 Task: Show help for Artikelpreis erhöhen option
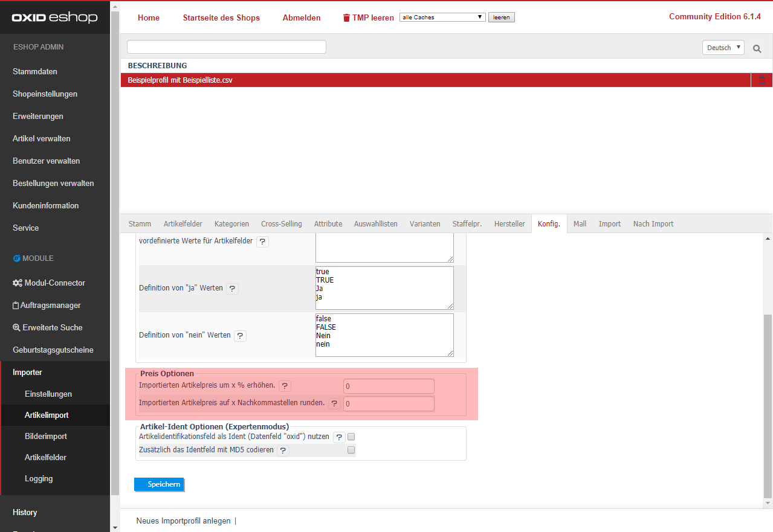[x=285, y=385]
